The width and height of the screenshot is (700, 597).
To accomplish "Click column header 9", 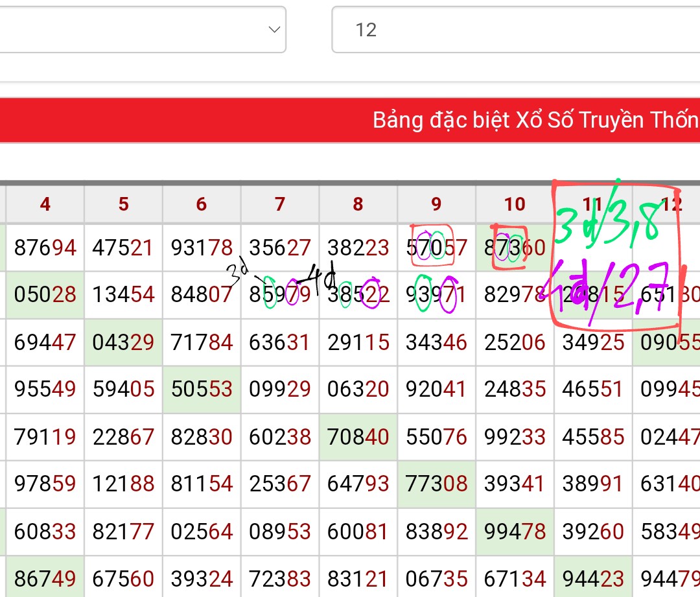I will pyautogui.click(x=436, y=205).
